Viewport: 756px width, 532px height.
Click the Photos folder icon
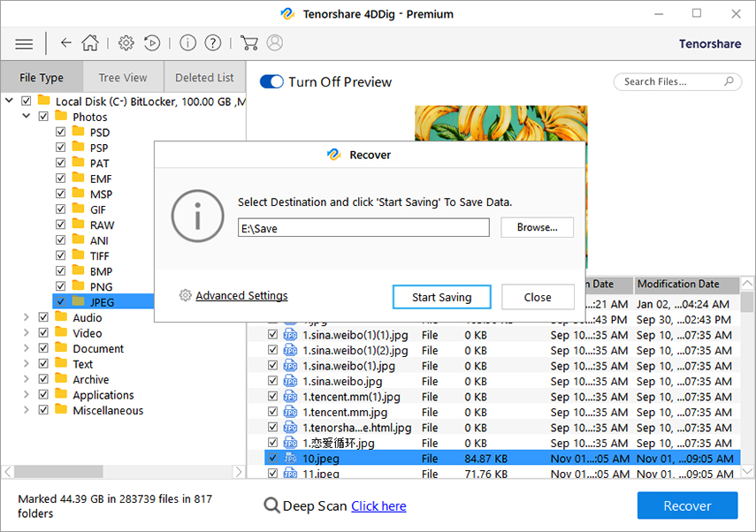click(61, 116)
